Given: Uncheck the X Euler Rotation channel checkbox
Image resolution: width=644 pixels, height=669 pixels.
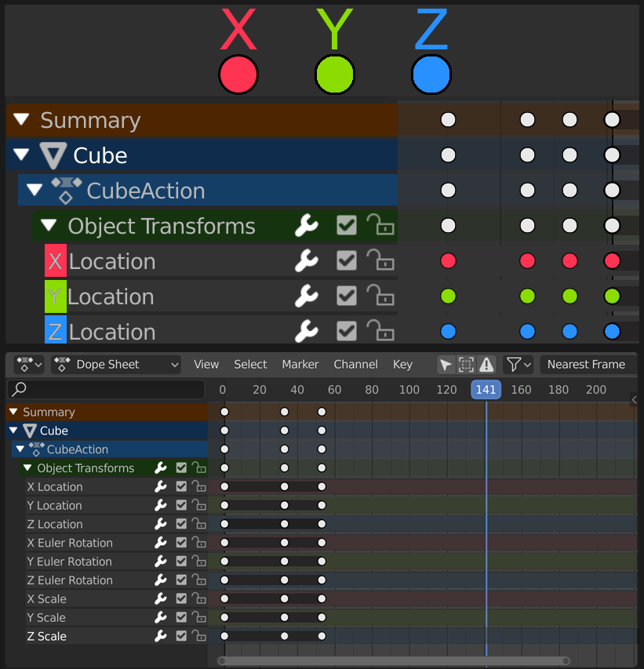Looking at the screenshot, I should [x=181, y=543].
